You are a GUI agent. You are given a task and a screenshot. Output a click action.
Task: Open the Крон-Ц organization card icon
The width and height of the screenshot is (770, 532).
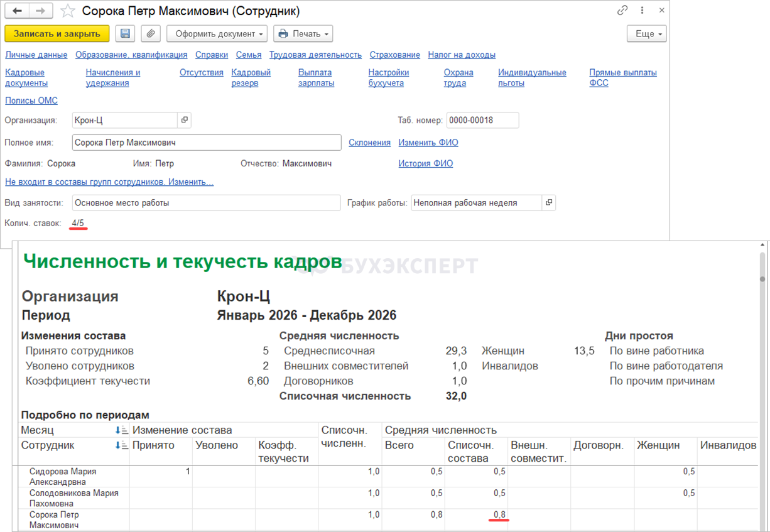pos(185,120)
